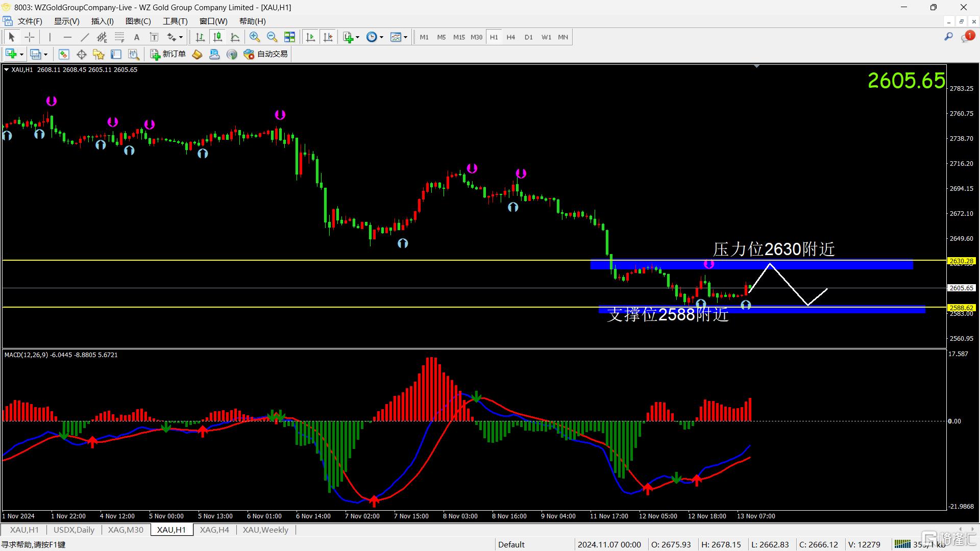
Task: Set timeframe to M15
Action: tap(459, 37)
